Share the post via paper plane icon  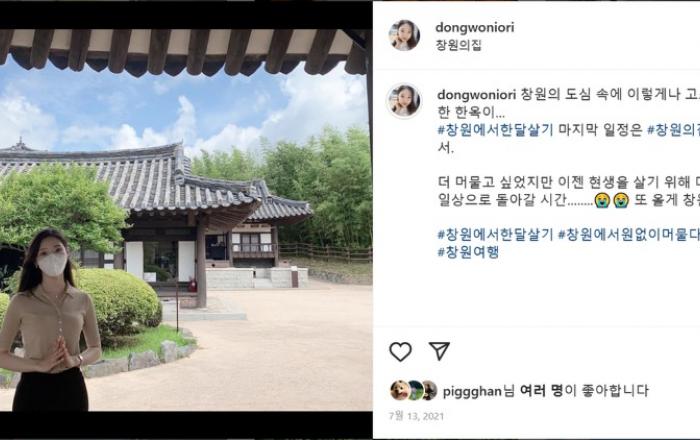coord(439,351)
